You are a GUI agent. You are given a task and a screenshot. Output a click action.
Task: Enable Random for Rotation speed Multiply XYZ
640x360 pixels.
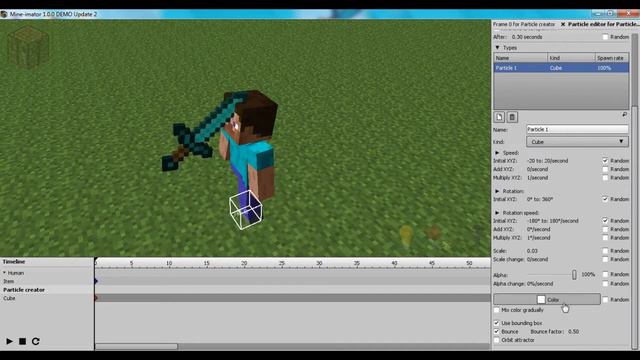click(605, 238)
